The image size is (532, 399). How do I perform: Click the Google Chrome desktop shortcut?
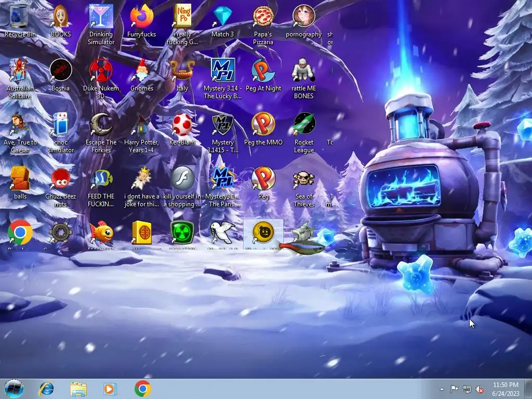pyautogui.click(x=20, y=232)
